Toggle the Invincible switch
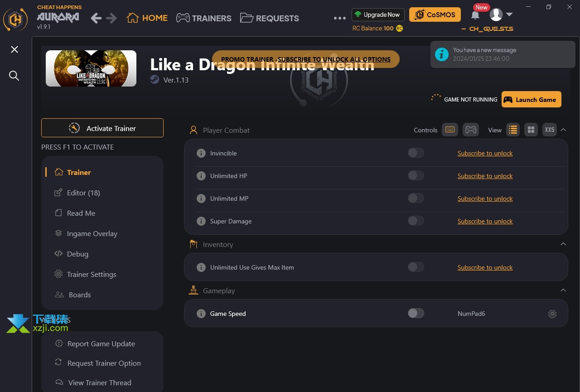 [416, 153]
